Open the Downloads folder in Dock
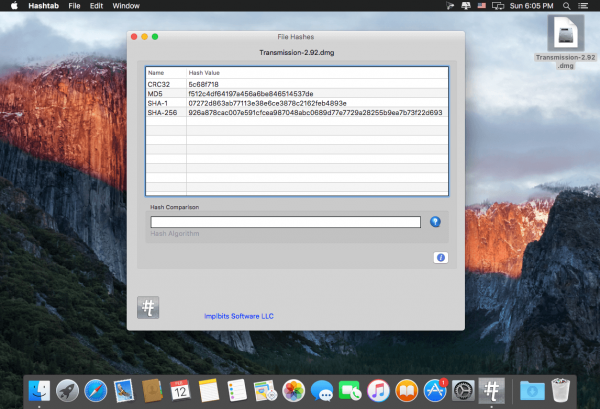Screen dimensions: 600x409 coord(532,391)
